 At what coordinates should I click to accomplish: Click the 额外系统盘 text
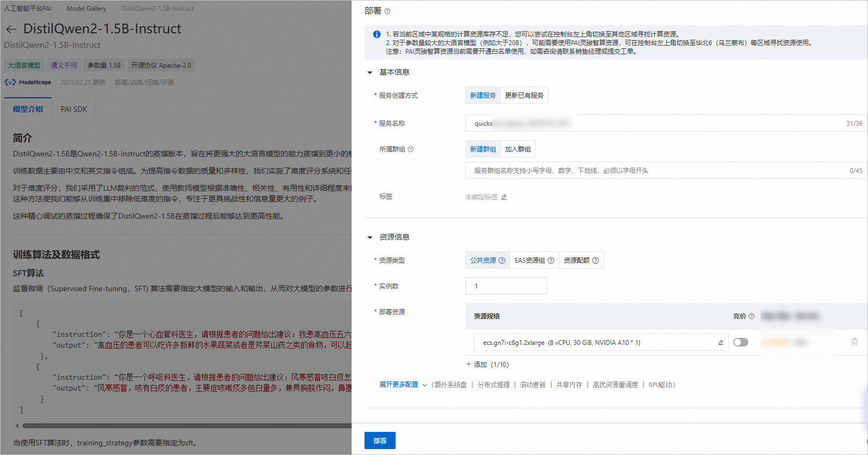tap(451, 385)
